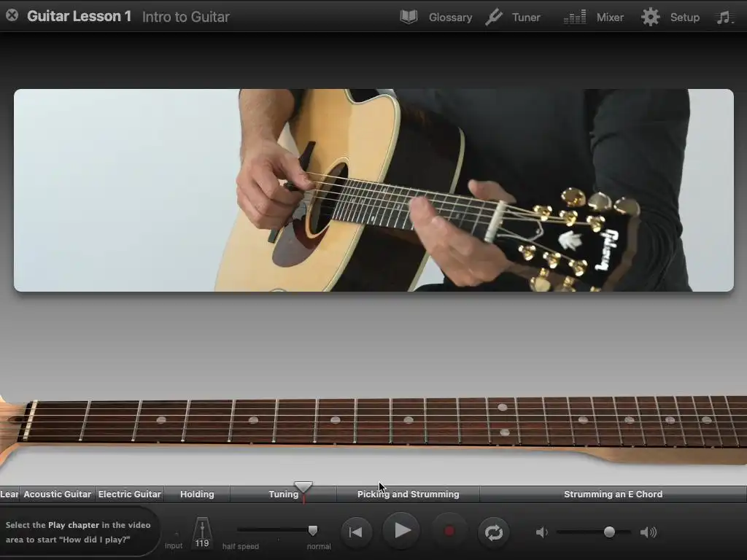Click the music notes icon

(x=723, y=17)
